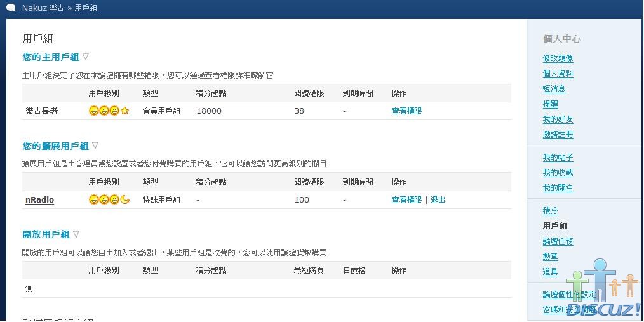644x322 pixels.
Task: Click first smiley icon in nRadio row
Action: point(93,199)
